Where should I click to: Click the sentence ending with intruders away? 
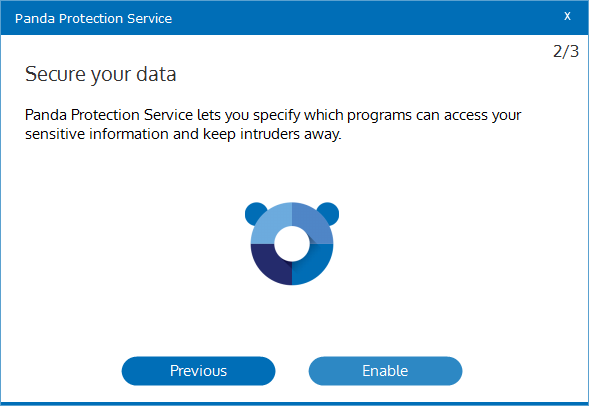tap(183, 134)
